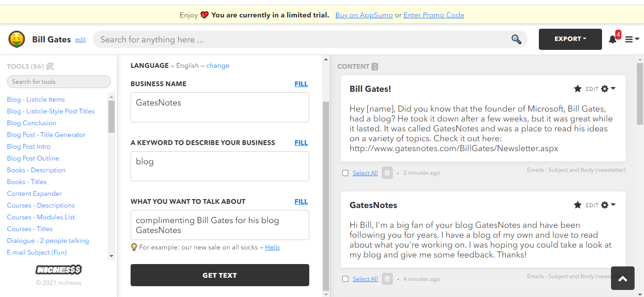Click EDIT on the "GatesNotes" card
The image size is (644, 297).
coord(592,205)
